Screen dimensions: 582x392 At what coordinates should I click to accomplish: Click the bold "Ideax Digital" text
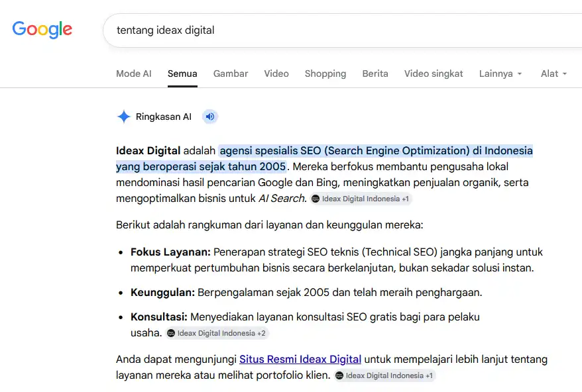click(148, 150)
